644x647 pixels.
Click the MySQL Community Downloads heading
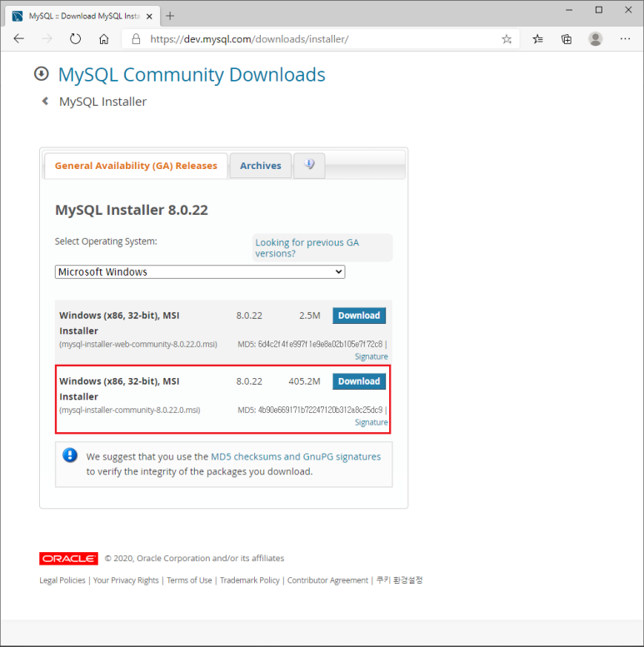(x=192, y=75)
